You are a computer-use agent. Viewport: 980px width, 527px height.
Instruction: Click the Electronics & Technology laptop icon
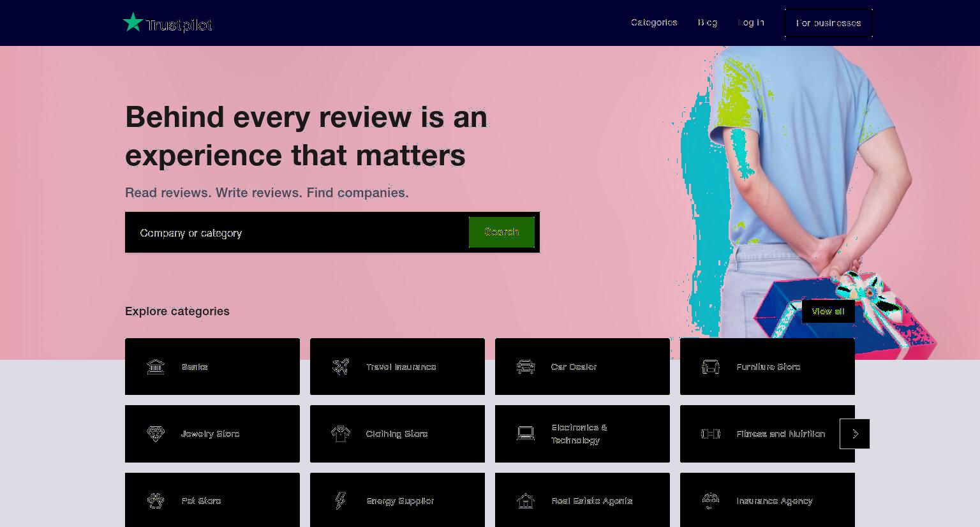pos(526,434)
